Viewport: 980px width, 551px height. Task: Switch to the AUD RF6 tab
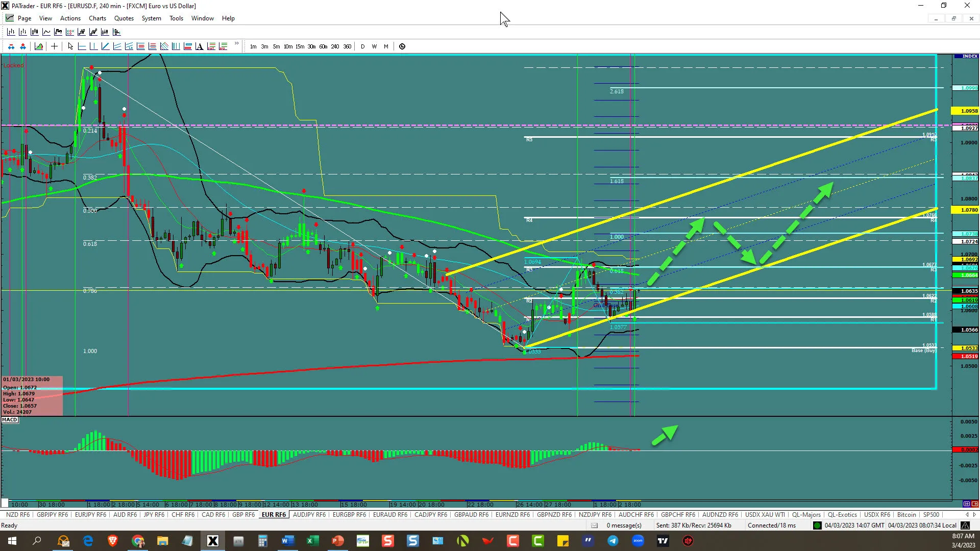(x=125, y=515)
